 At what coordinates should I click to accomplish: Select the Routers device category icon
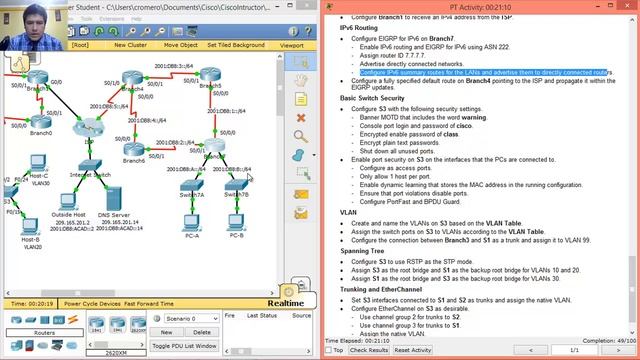pyautogui.click(x=16, y=320)
